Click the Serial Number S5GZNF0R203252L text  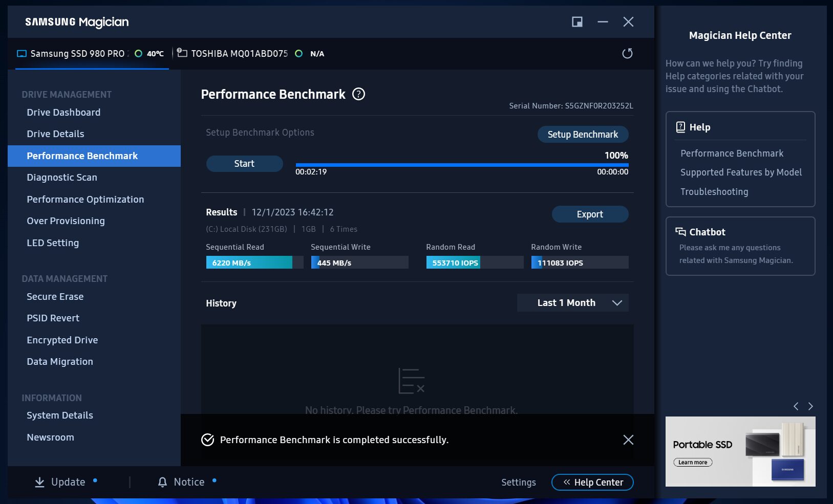pyautogui.click(x=571, y=106)
